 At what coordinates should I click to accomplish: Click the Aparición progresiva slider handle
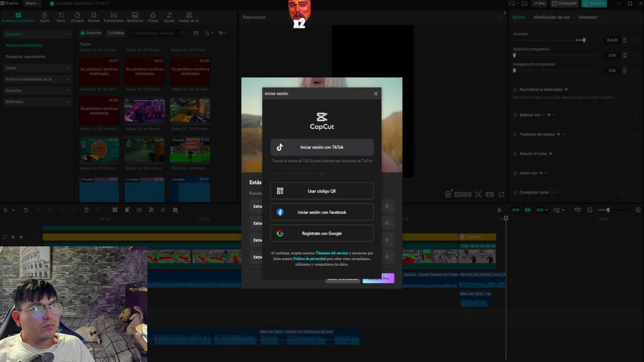[514, 55]
